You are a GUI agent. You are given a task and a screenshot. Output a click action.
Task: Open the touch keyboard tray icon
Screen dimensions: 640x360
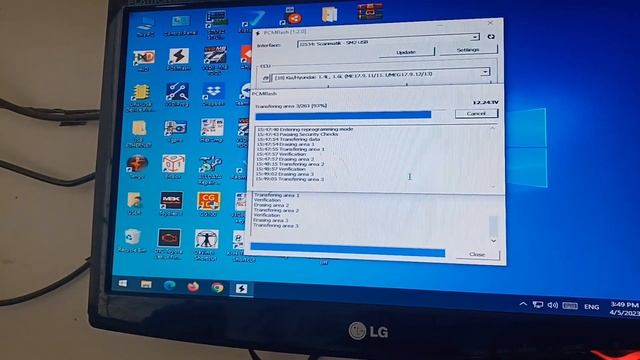pos(570,306)
